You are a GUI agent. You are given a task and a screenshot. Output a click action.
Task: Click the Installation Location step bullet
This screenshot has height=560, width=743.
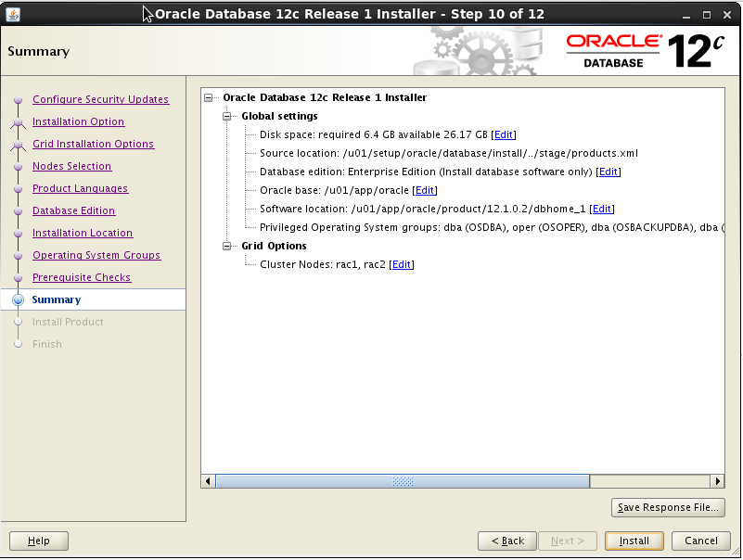18,234
